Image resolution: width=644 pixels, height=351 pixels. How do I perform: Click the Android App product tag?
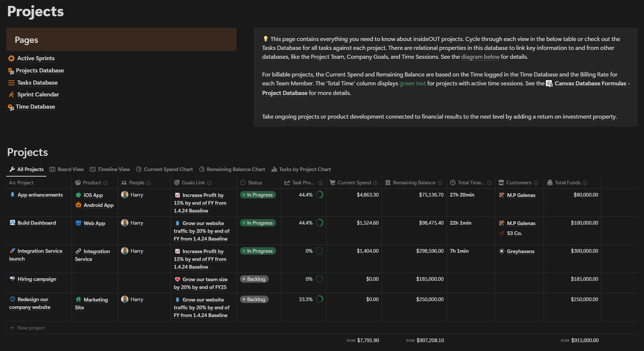[x=94, y=205]
